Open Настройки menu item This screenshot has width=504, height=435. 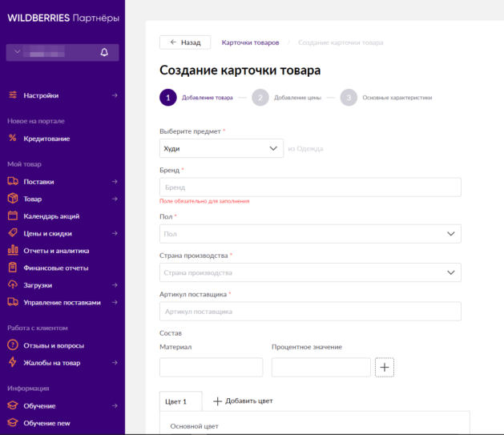(x=41, y=95)
